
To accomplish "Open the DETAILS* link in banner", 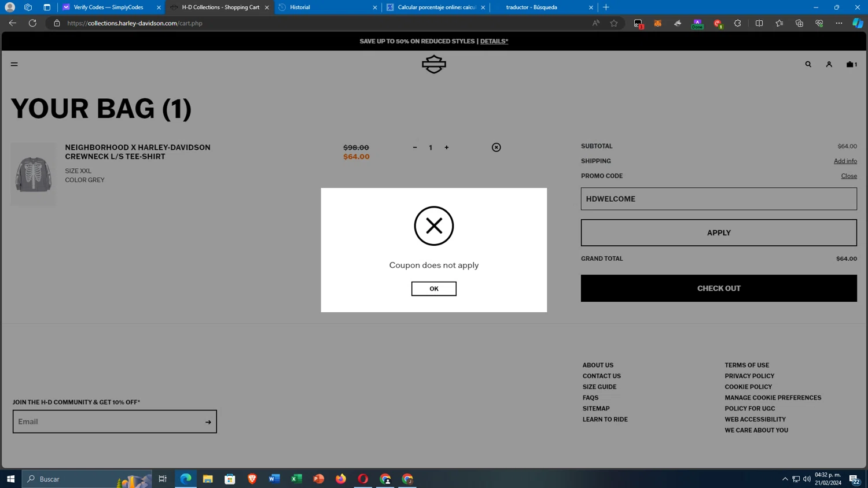I will click(x=494, y=41).
